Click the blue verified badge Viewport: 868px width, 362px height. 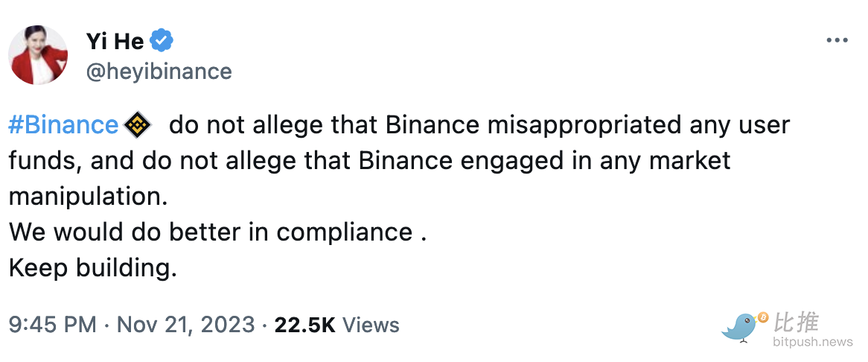pos(162,40)
